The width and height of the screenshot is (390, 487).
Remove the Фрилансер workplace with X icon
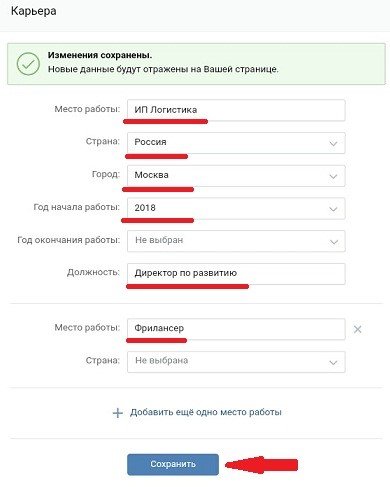357,329
